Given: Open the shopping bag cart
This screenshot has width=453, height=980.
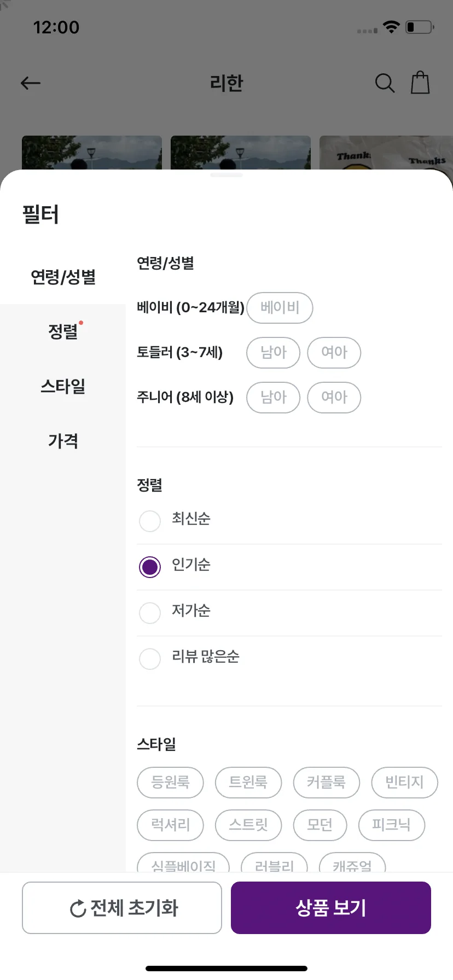Looking at the screenshot, I should [420, 83].
